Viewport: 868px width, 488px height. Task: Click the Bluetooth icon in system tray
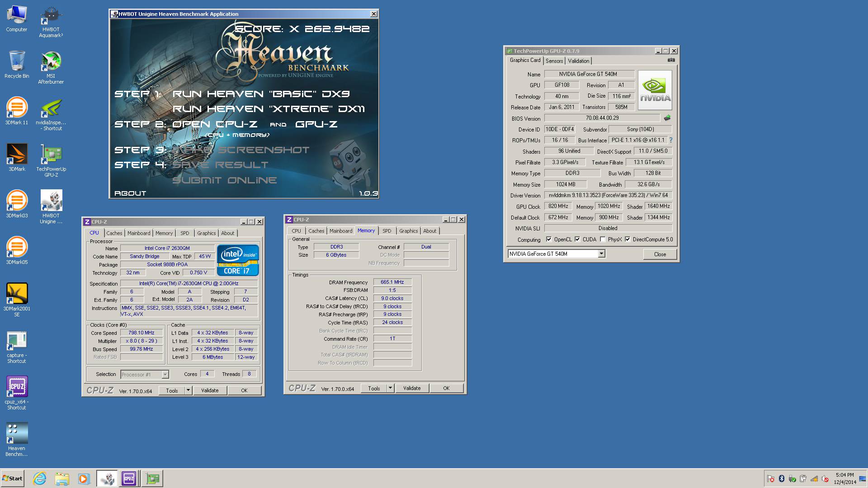click(782, 479)
